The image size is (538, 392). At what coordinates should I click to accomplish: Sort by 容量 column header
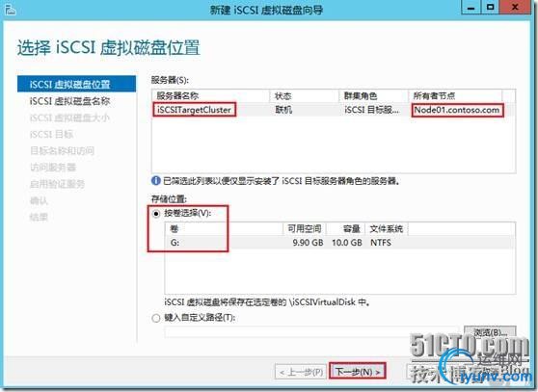(345, 229)
